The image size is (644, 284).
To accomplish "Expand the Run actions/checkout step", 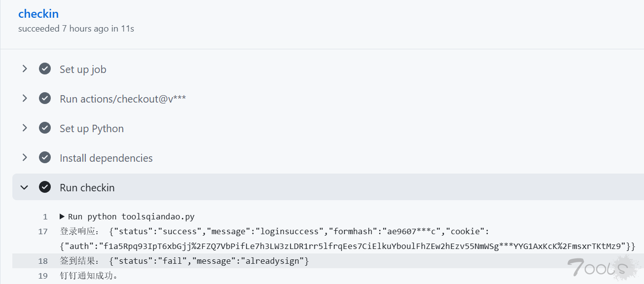I will [x=25, y=98].
